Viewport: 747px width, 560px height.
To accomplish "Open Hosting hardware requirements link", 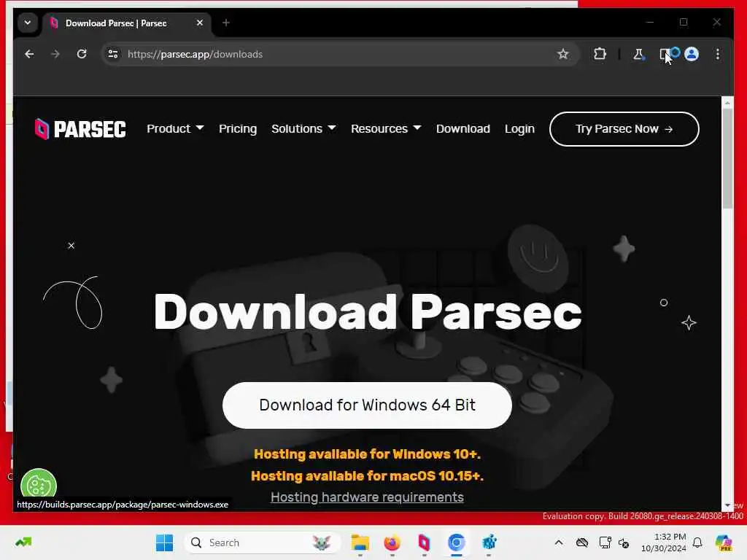I will (x=367, y=497).
